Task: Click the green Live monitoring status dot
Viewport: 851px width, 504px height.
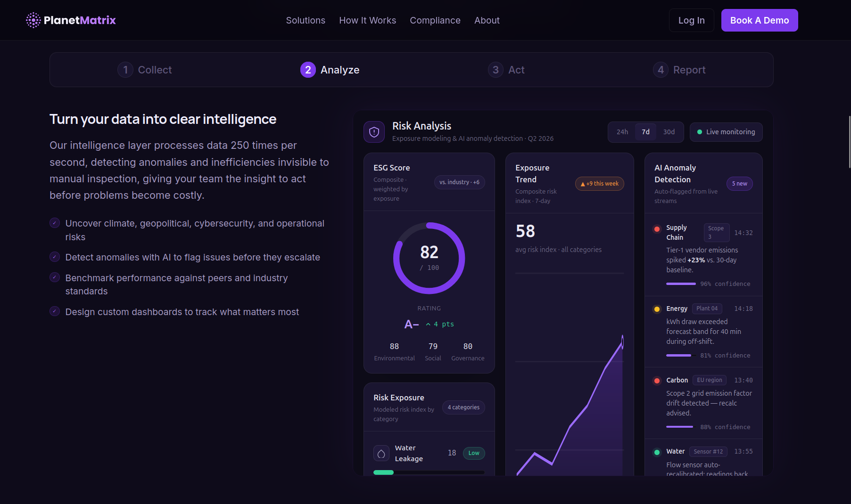Action: pos(700,132)
